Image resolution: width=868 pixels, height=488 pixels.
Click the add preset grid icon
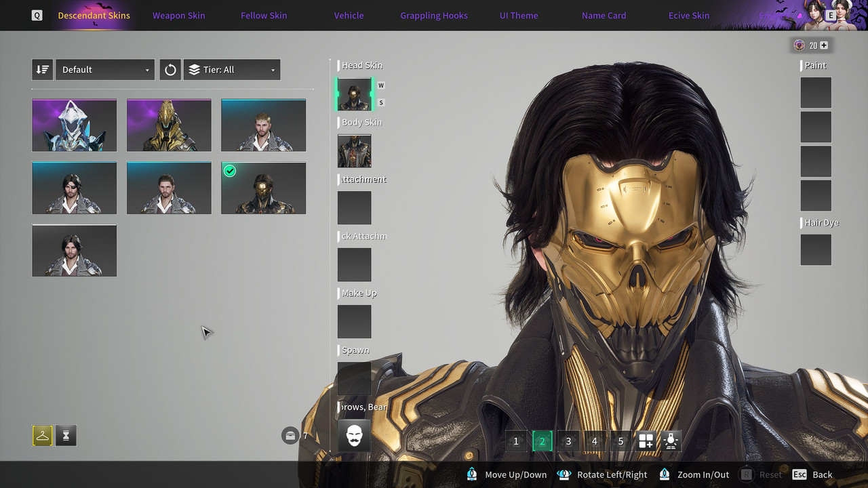pyautogui.click(x=646, y=441)
